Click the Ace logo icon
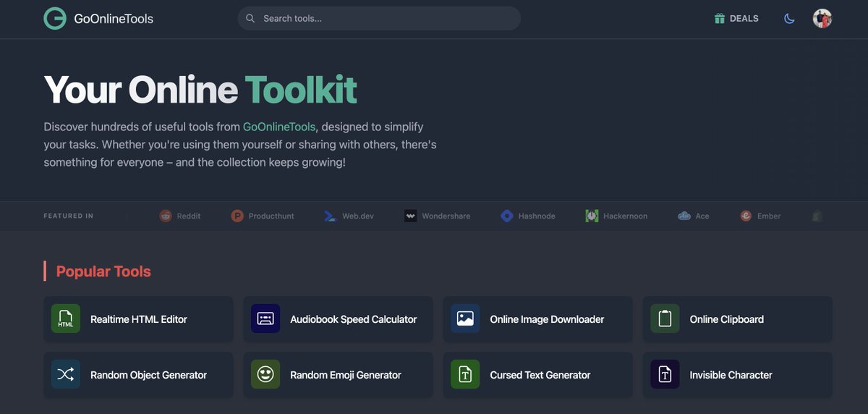Image resolution: width=868 pixels, height=414 pixels. pyautogui.click(x=684, y=216)
